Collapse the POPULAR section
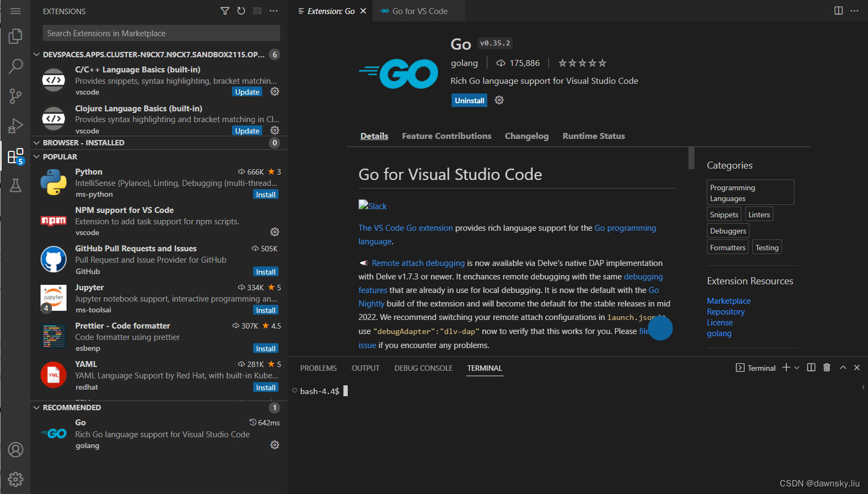The image size is (868, 494). (x=36, y=157)
